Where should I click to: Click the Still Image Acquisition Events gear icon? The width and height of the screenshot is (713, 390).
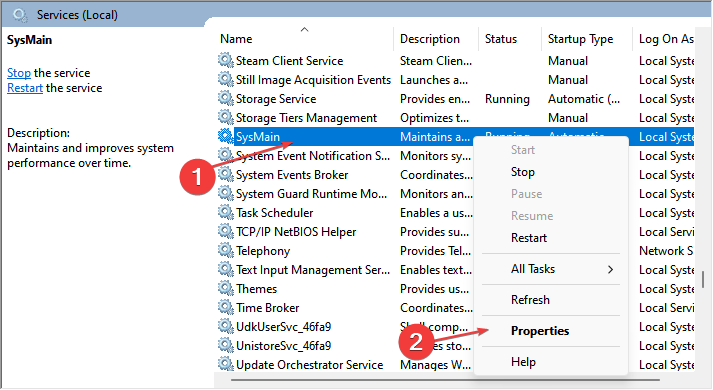coord(226,79)
